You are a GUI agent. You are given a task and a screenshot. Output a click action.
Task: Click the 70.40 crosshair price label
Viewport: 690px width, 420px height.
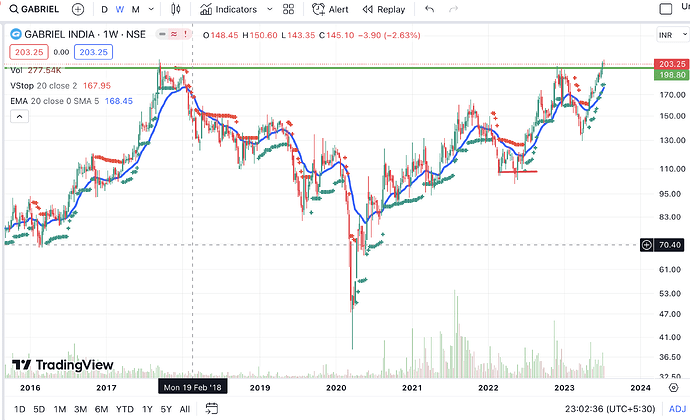[x=670, y=245]
